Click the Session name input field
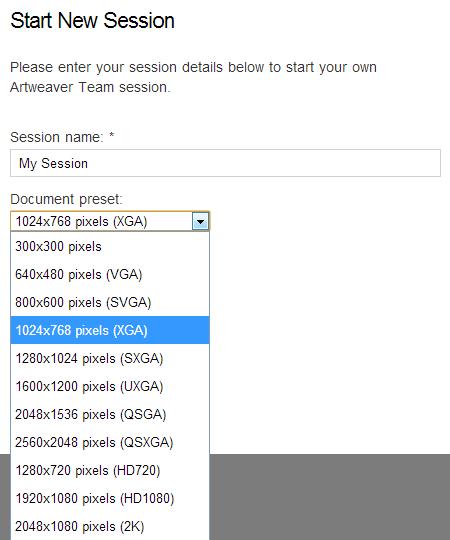The height and width of the screenshot is (540, 450). [x=225, y=163]
